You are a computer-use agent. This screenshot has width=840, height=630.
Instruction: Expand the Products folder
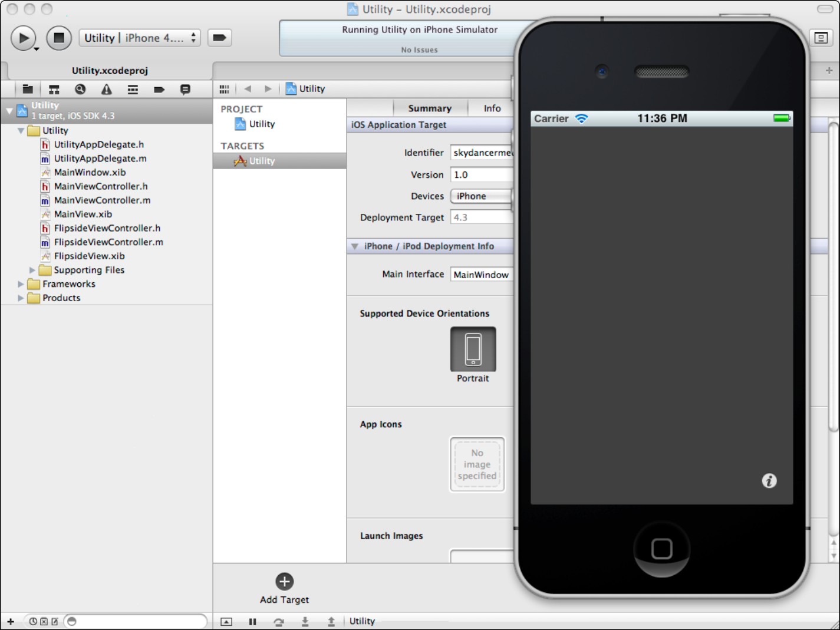click(x=21, y=298)
